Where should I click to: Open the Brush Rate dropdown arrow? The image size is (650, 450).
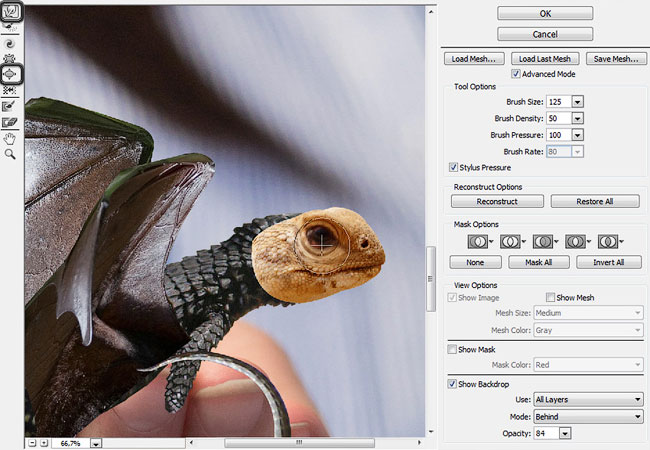coord(577,152)
